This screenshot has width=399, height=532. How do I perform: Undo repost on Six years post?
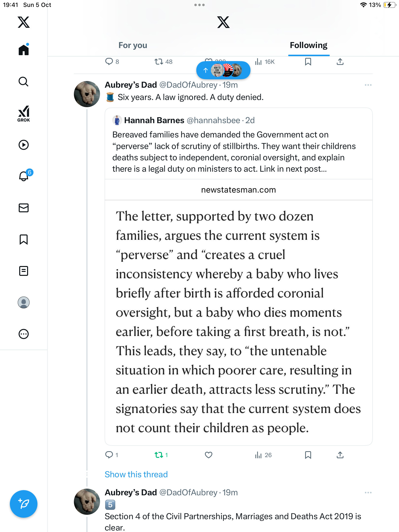[159, 455]
